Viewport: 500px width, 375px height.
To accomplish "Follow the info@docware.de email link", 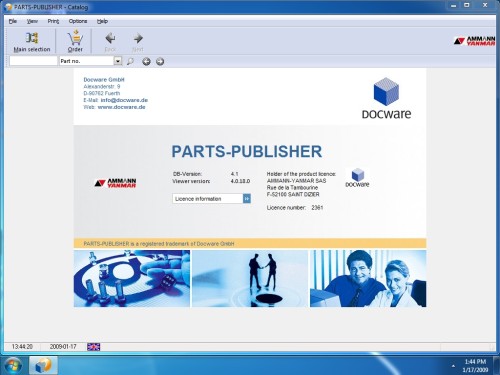I will 124,100.
